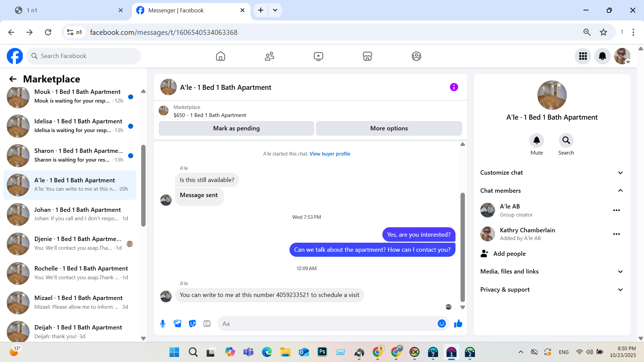The image size is (644, 362).
Task: Open the View buyer profile link
Action: click(330, 154)
